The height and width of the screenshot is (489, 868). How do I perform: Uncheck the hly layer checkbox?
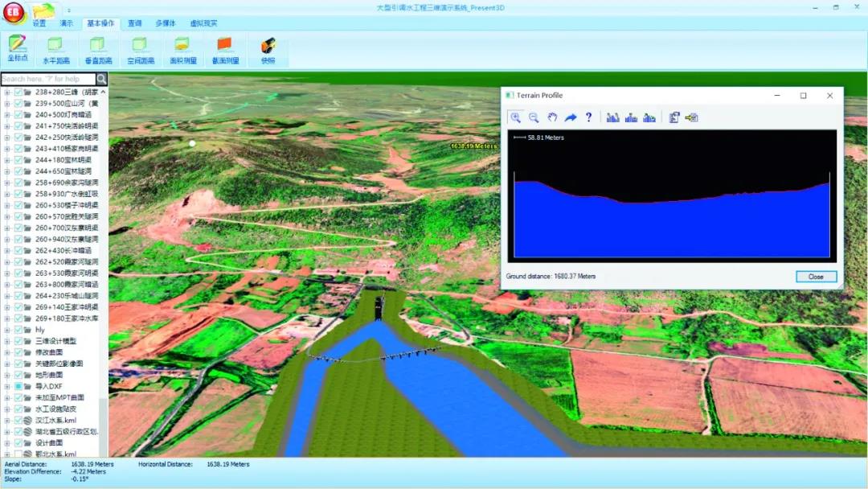click(18, 330)
